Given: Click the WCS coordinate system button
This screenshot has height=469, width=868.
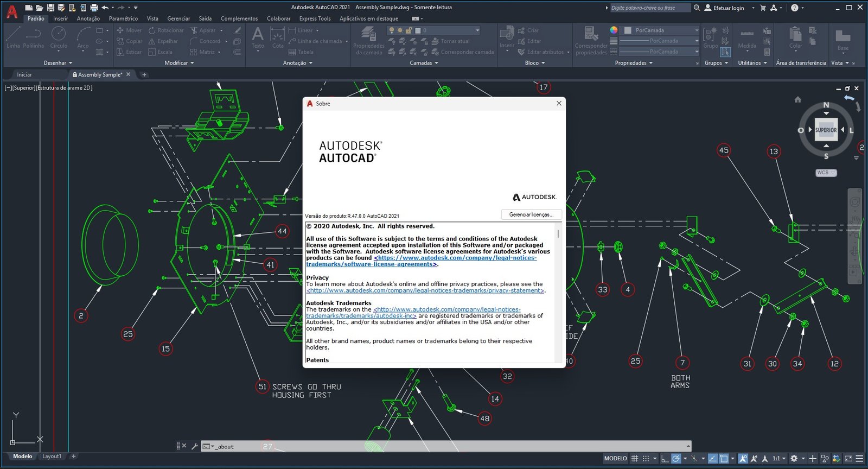Looking at the screenshot, I should tap(826, 173).
